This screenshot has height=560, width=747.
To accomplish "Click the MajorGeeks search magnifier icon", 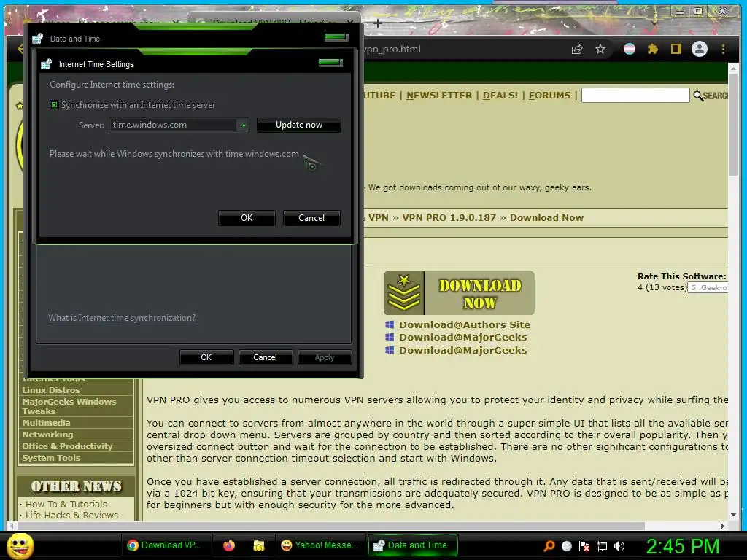I will (698, 96).
